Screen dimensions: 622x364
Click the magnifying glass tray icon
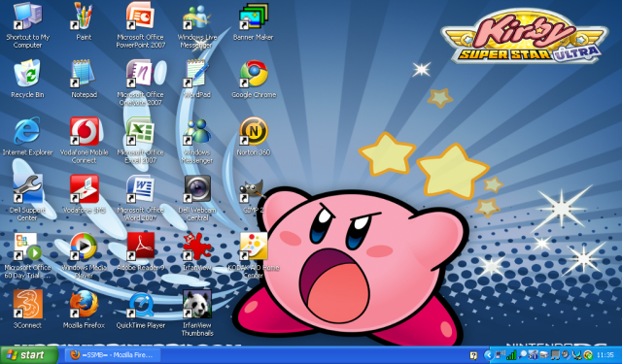click(523, 355)
